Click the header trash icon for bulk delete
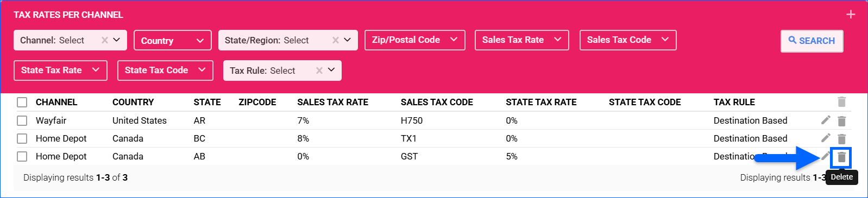 click(841, 102)
